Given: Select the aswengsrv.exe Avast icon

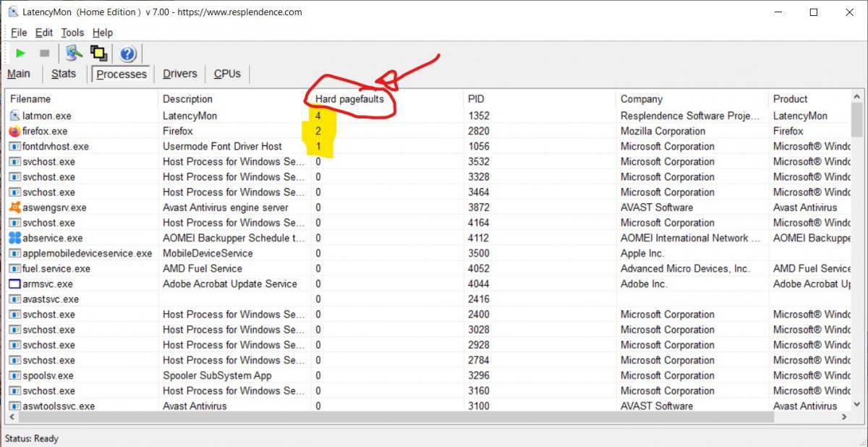Looking at the screenshot, I should (15, 207).
